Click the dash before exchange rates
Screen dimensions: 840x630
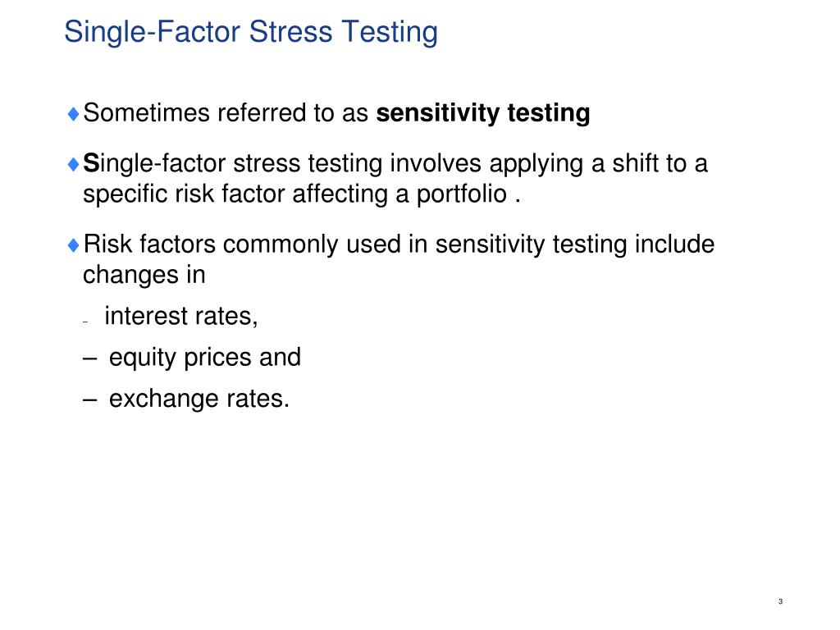[x=89, y=399]
